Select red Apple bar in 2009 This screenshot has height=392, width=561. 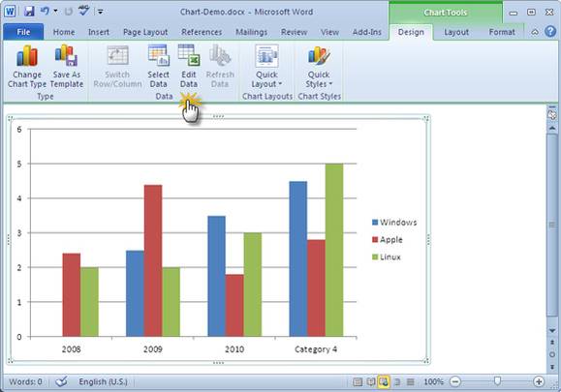153,261
